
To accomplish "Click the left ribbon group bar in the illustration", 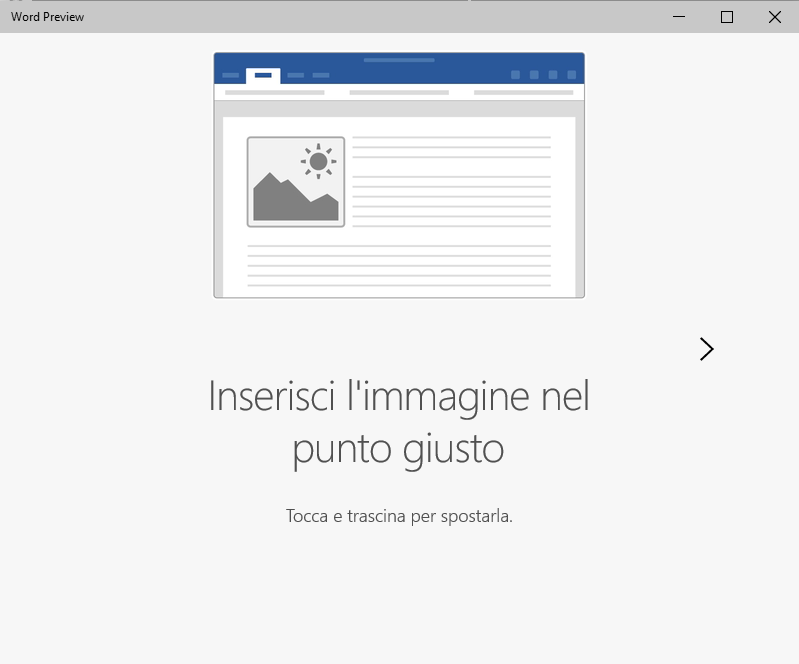I will (x=275, y=92).
